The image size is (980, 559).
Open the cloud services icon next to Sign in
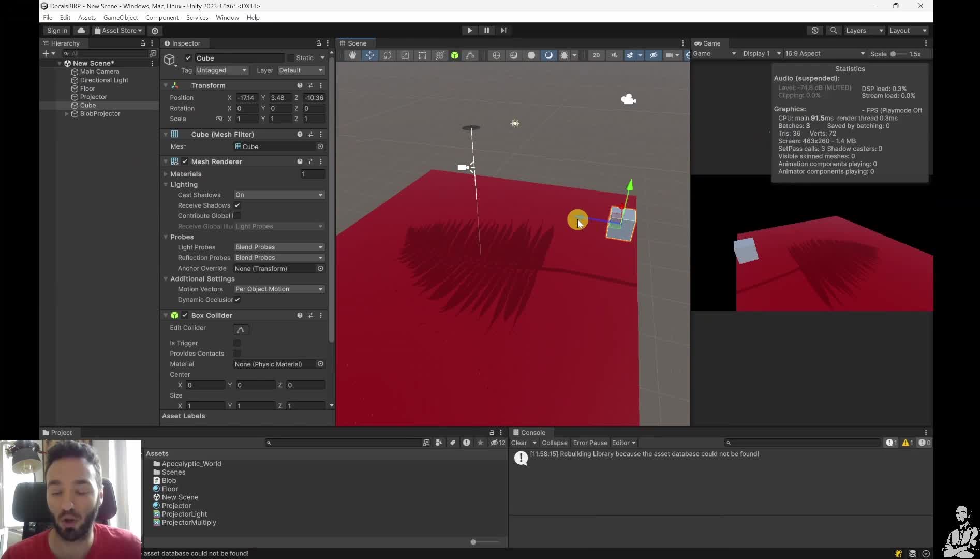click(x=81, y=31)
